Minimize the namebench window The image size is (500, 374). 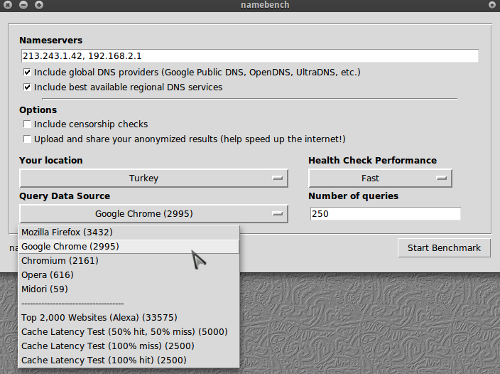coord(23,5)
